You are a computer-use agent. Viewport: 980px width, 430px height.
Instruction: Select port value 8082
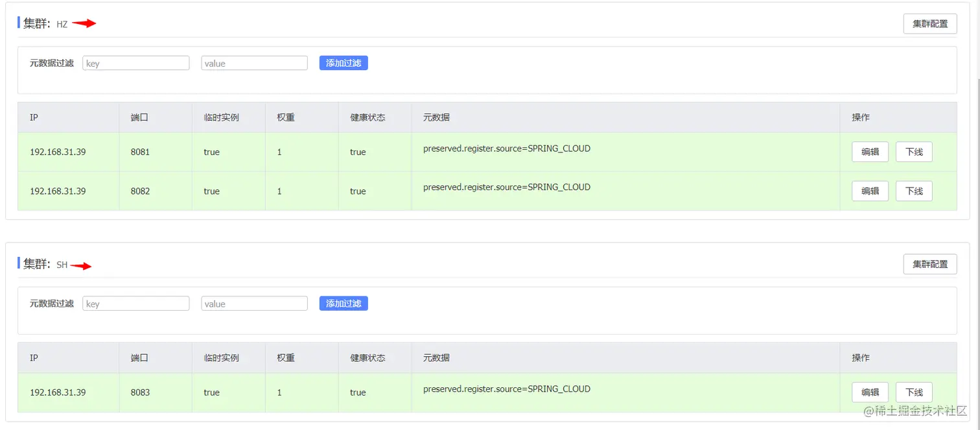[140, 191]
